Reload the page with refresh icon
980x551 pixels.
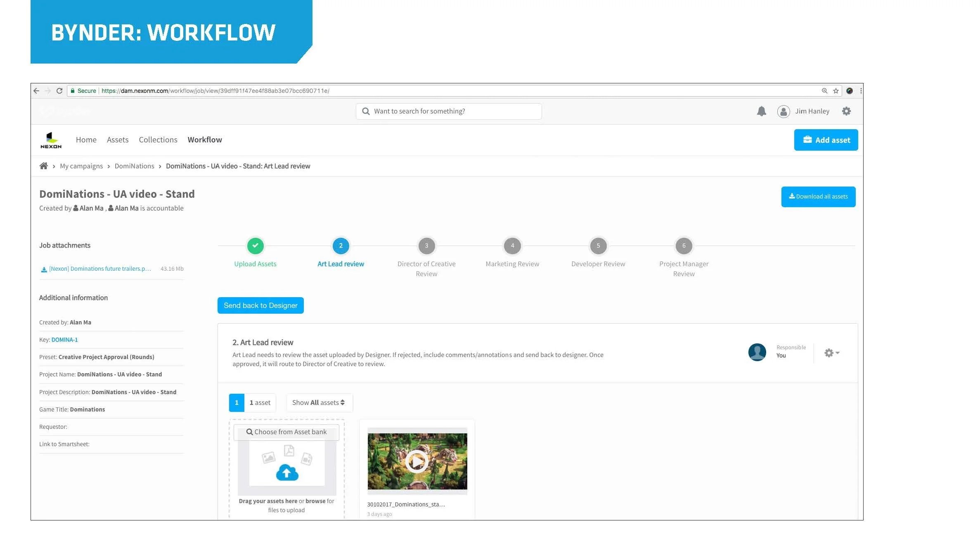59,91
